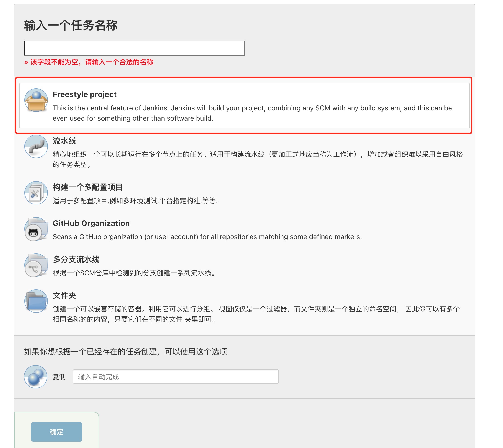Select the Freestyle project title
Viewport: 503px width, 448px height.
[x=85, y=94]
